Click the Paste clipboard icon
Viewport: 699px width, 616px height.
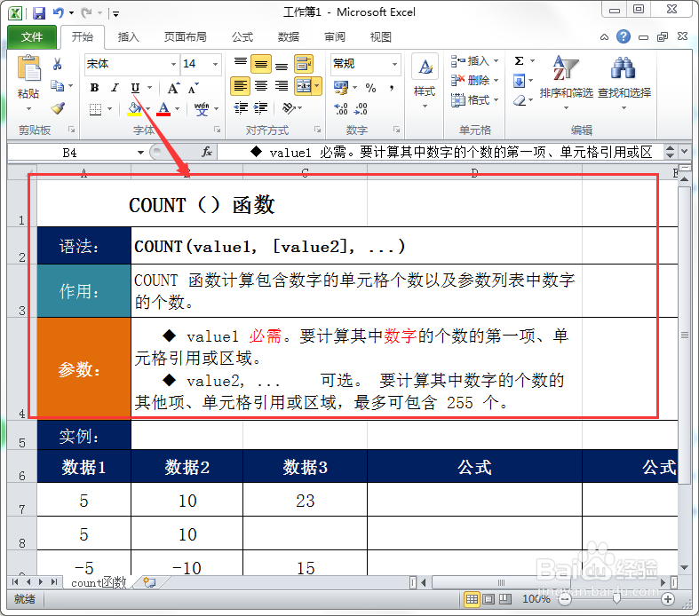[28, 69]
